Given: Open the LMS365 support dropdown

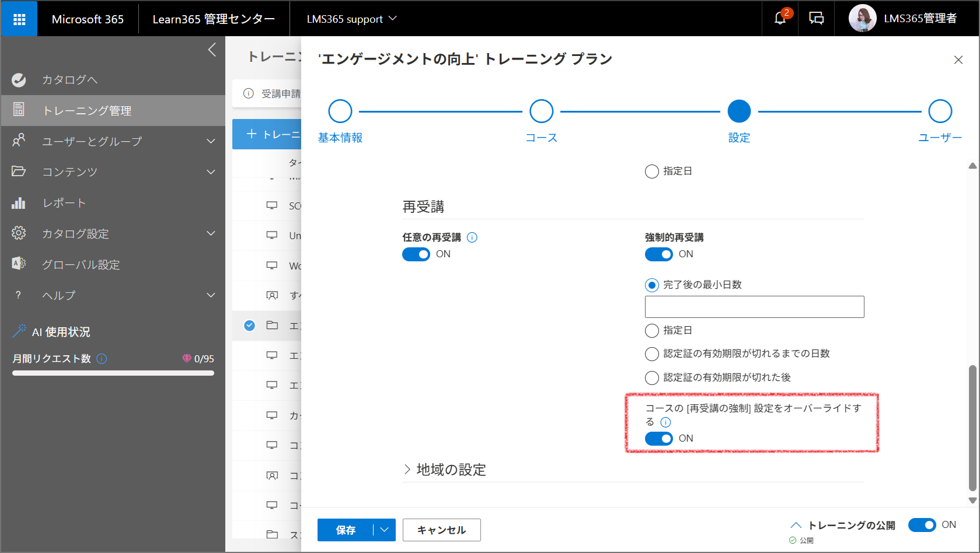Looking at the screenshot, I should pyautogui.click(x=352, y=19).
